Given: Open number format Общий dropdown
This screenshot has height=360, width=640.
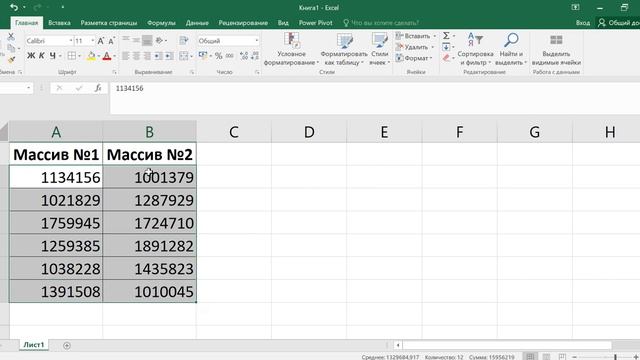Looking at the screenshot, I should [x=256, y=41].
